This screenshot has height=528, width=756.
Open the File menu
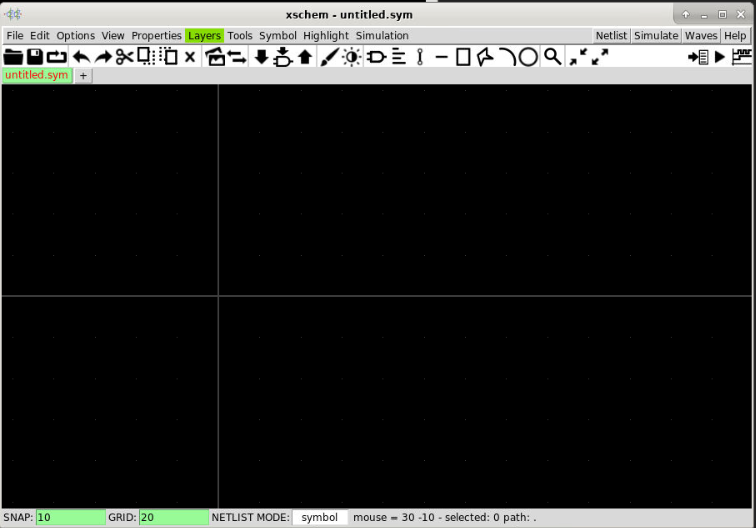click(x=15, y=36)
